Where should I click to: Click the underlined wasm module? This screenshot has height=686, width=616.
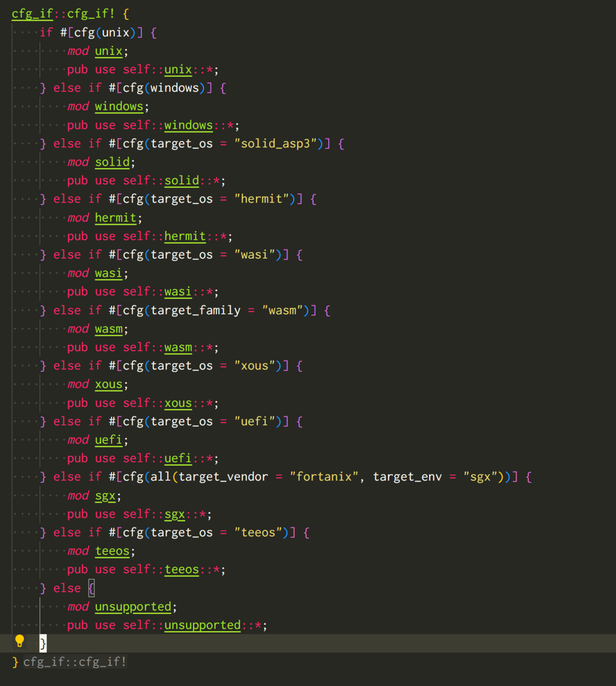pyautogui.click(x=109, y=329)
